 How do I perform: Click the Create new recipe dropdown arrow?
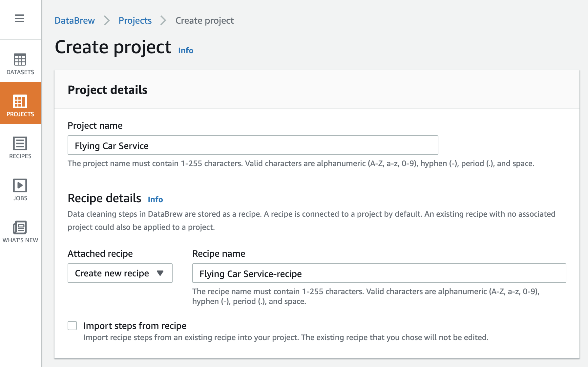point(160,273)
